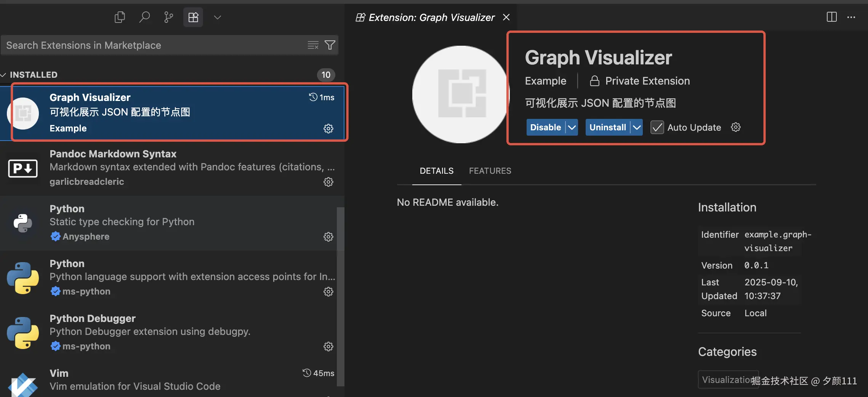
Task: Focus the Search Extensions in Marketplace field
Action: coord(169,45)
